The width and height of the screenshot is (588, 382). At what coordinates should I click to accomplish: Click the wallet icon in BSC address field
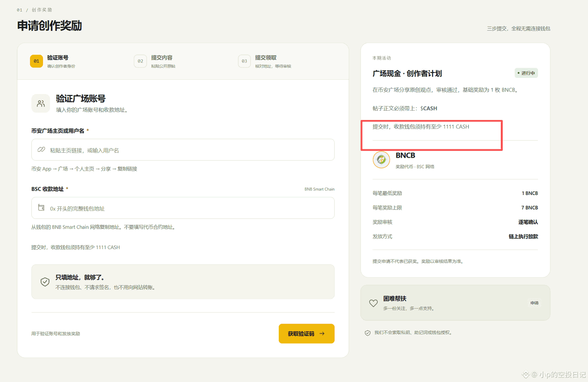(41, 208)
